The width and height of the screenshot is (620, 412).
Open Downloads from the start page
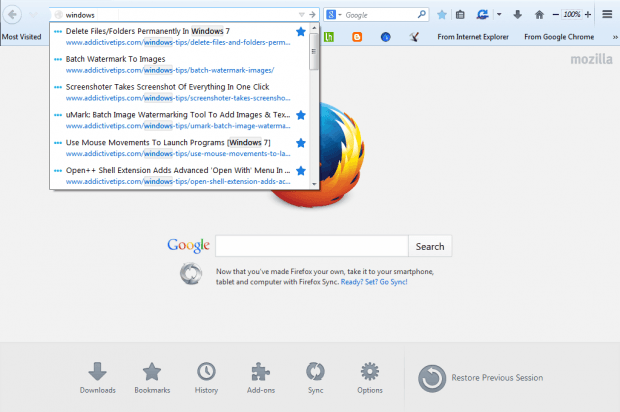[x=97, y=377]
